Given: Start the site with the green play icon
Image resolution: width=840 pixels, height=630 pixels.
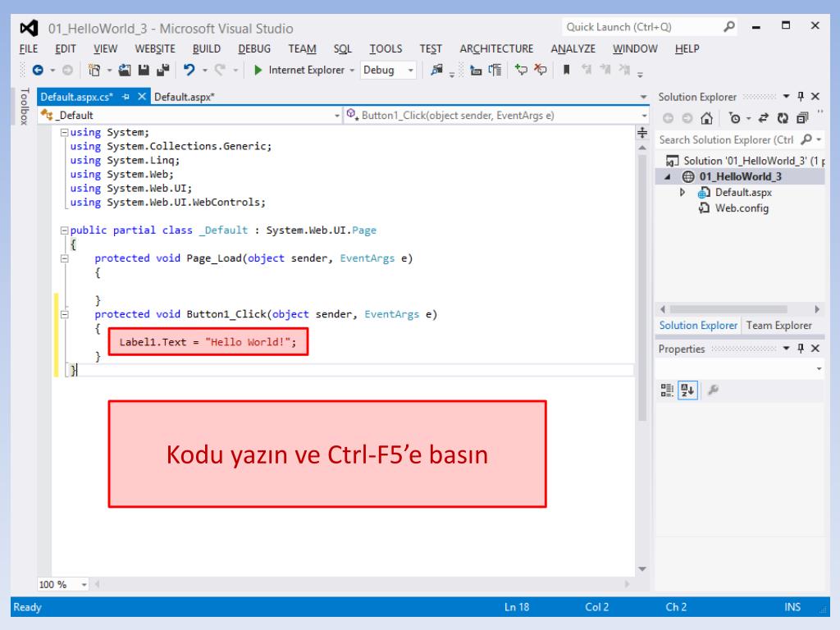Looking at the screenshot, I should click(x=258, y=71).
